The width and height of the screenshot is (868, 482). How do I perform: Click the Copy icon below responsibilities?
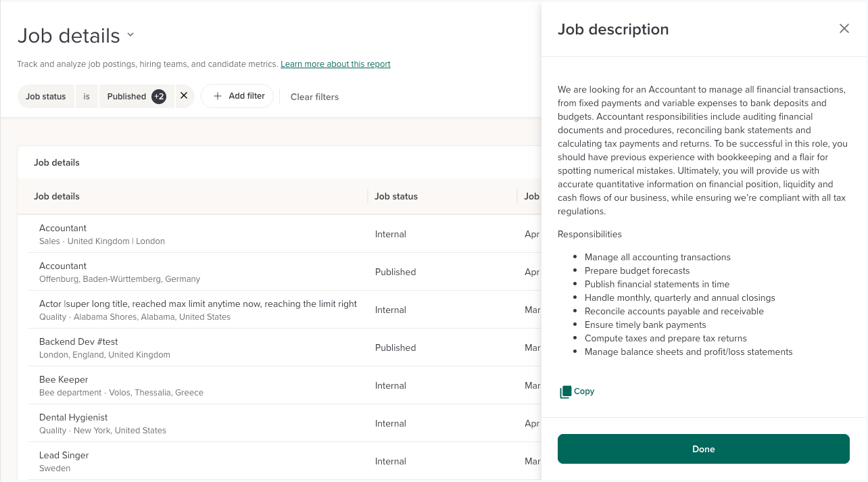pyautogui.click(x=565, y=392)
